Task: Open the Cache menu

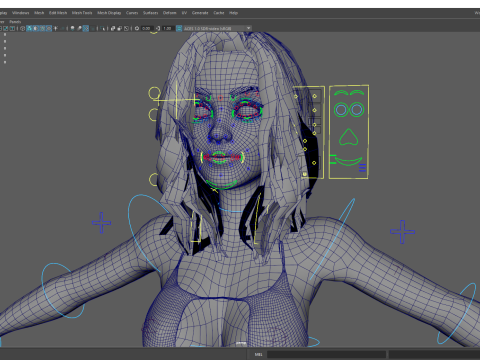Action: [x=219, y=13]
